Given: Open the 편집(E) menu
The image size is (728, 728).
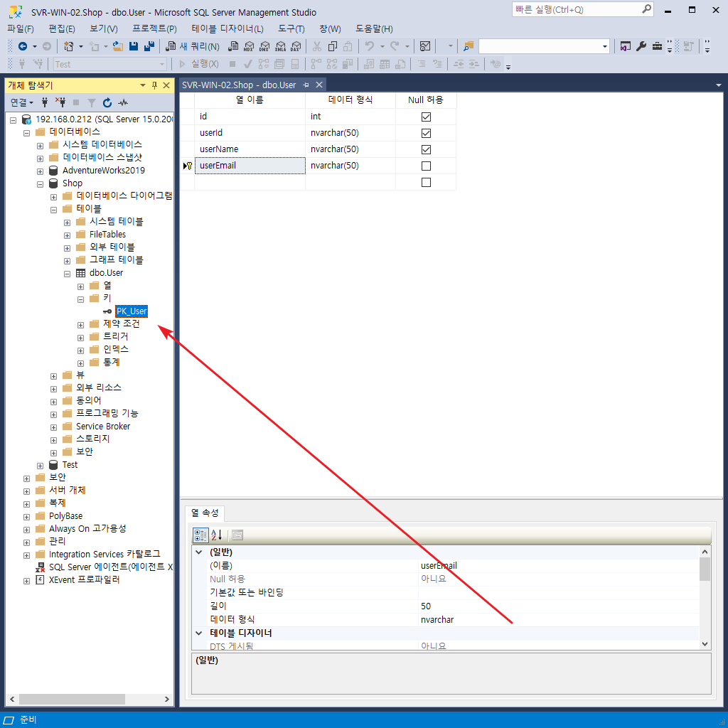Looking at the screenshot, I should [x=62, y=28].
